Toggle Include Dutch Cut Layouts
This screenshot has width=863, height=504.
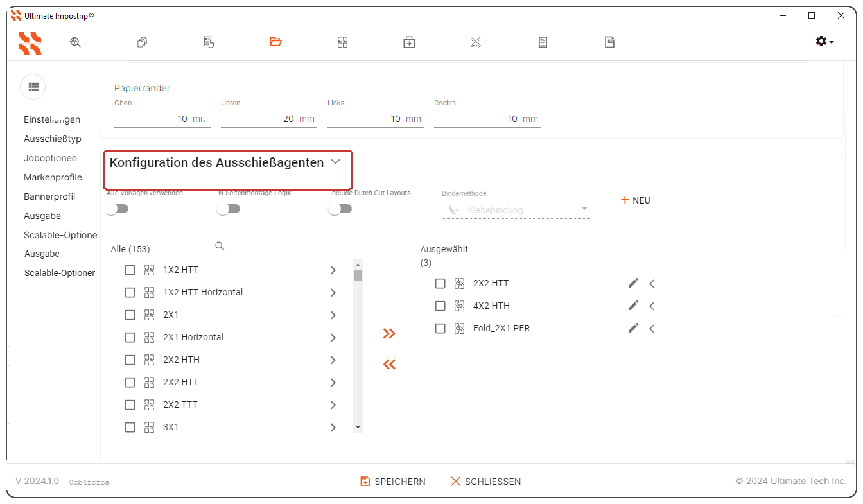(x=340, y=209)
